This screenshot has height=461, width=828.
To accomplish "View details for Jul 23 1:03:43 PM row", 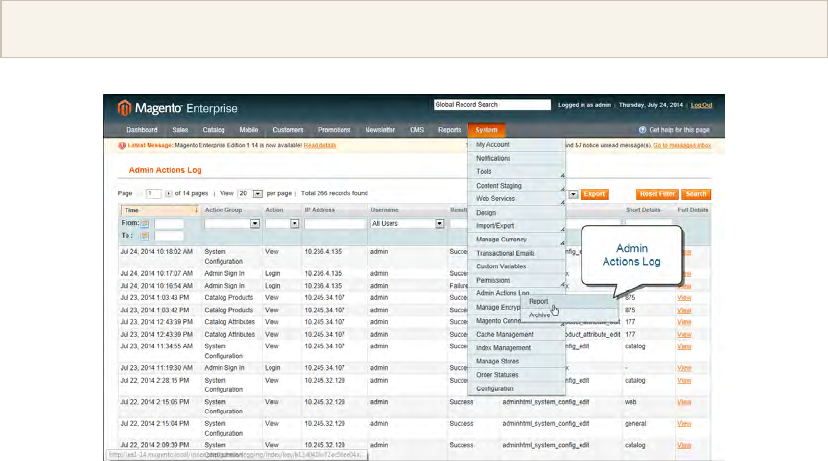I will tap(684, 298).
